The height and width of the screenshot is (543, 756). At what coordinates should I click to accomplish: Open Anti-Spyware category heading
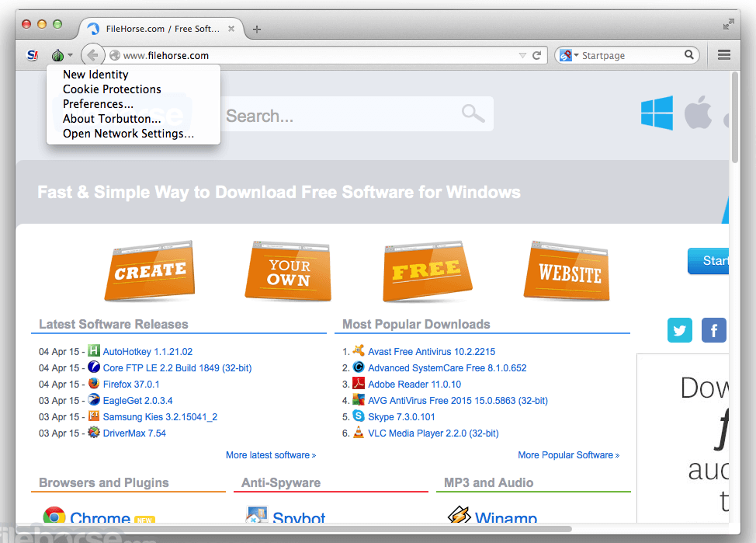pos(281,482)
